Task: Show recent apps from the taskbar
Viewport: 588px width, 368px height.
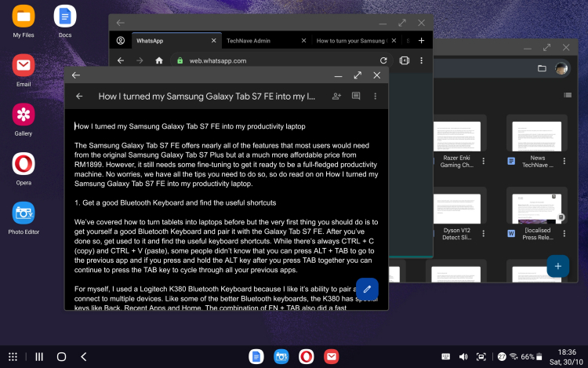Action: [x=39, y=357]
